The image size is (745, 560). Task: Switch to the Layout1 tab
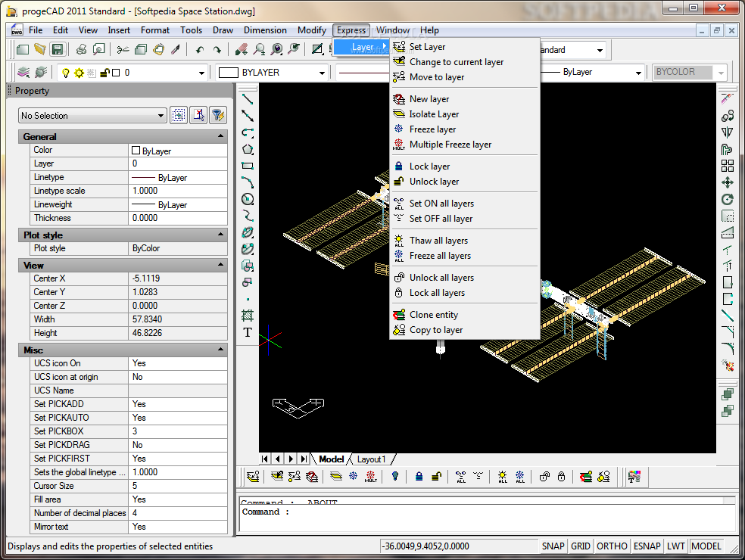coord(371,459)
